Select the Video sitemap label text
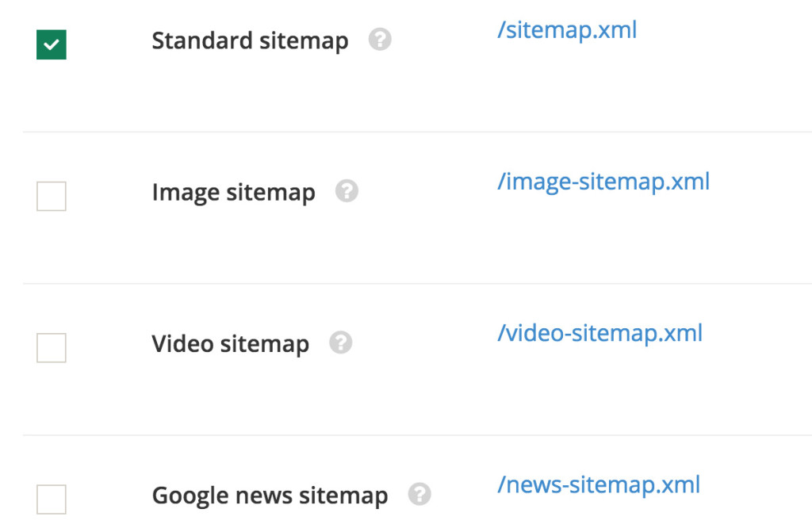 tap(231, 344)
